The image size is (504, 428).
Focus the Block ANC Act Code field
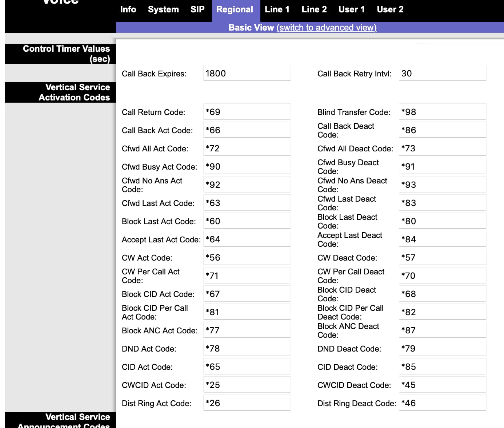[247, 330]
